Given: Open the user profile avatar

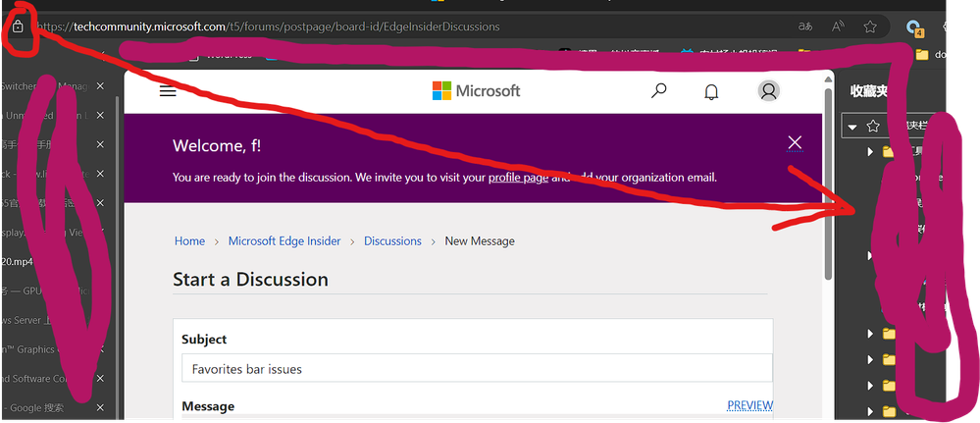Looking at the screenshot, I should click(768, 90).
